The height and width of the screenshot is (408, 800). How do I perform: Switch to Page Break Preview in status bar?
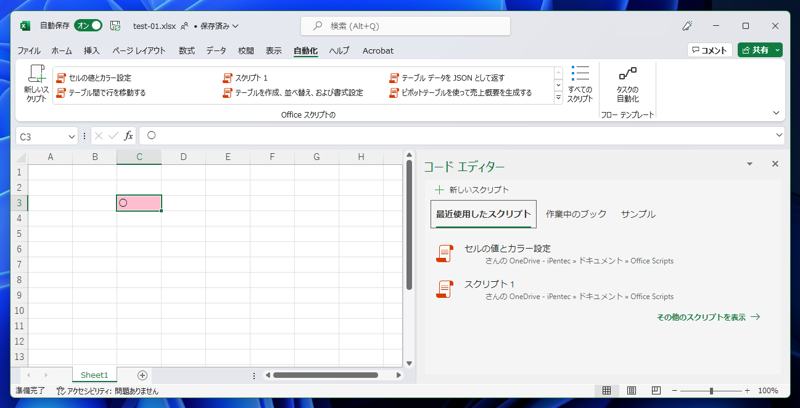click(x=657, y=391)
